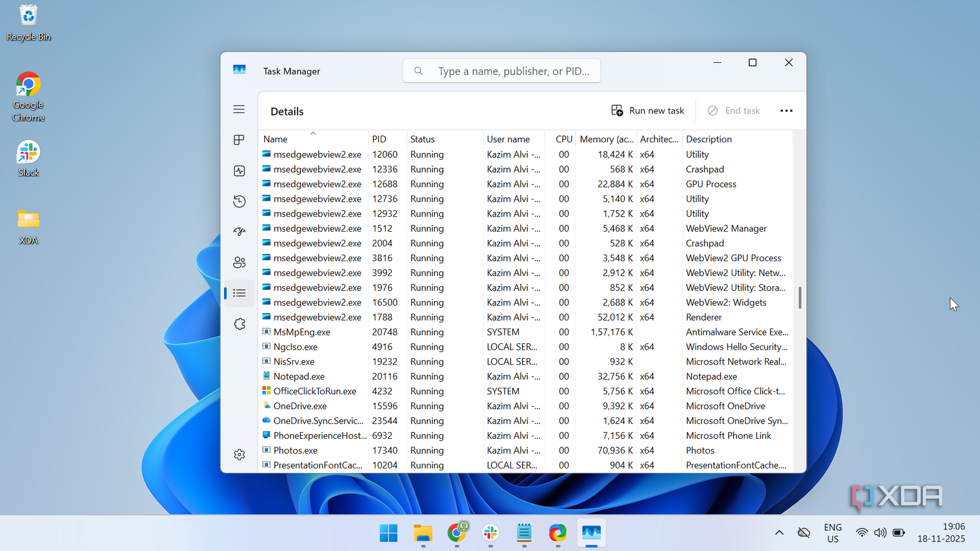The width and height of the screenshot is (980, 551).
Task: Open the Processes page icon
Action: point(239,140)
